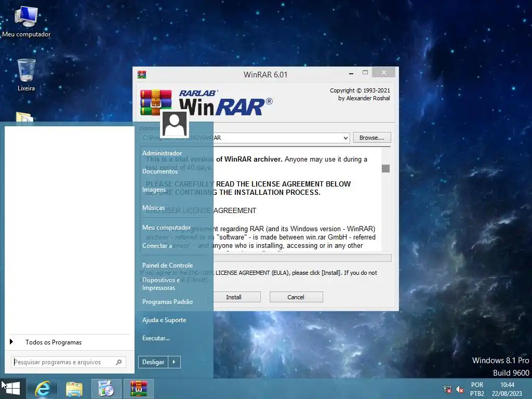Image resolution: width=532 pixels, height=399 pixels.
Task: Click the muted volume tray icon
Action: (460, 389)
